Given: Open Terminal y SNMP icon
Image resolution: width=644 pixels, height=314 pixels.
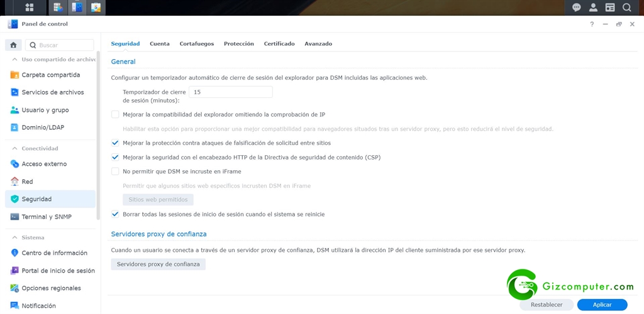Looking at the screenshot, I should [x=15, y=217].
